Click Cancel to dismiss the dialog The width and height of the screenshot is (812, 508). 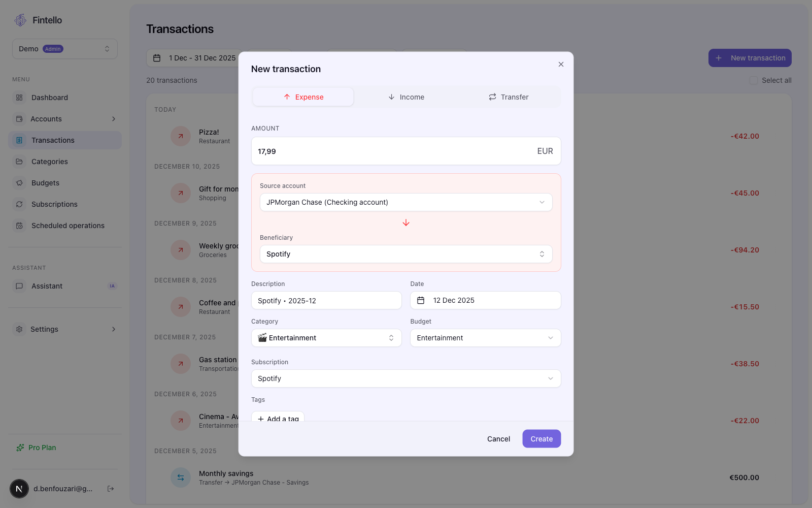tap(498, 438)
